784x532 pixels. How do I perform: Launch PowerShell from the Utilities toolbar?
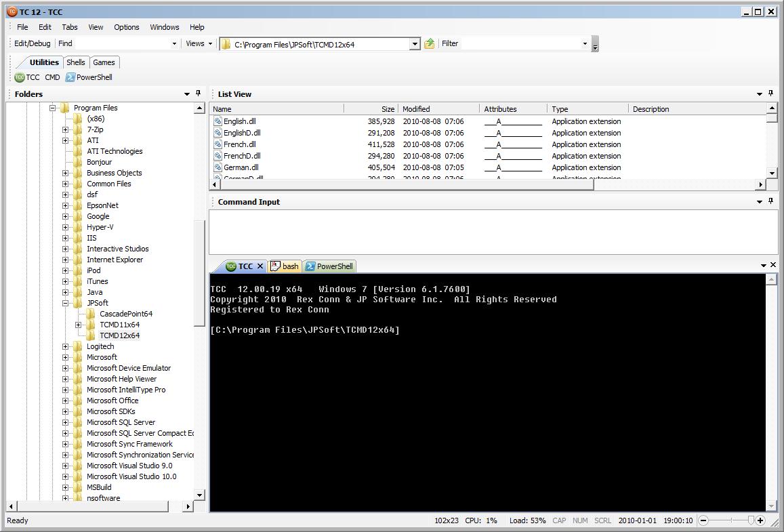[89, 77]
